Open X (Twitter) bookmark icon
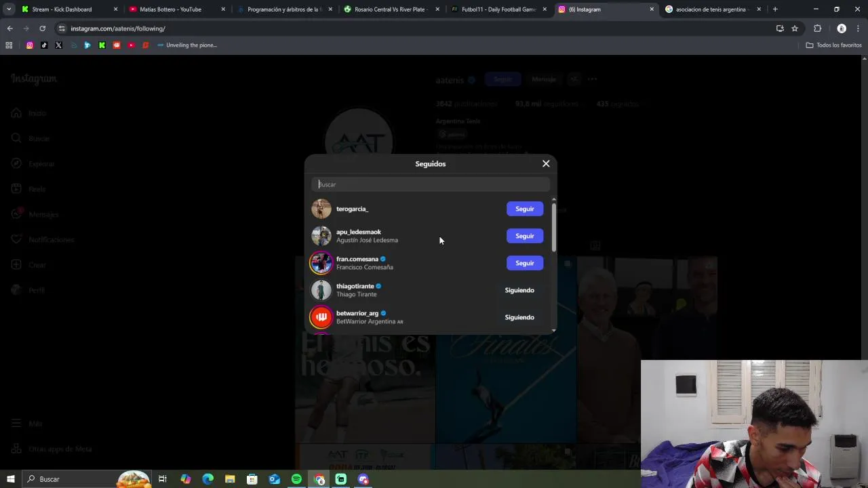Image resolution: width=868 pixels, height=488 pixels. pos(58,45)
